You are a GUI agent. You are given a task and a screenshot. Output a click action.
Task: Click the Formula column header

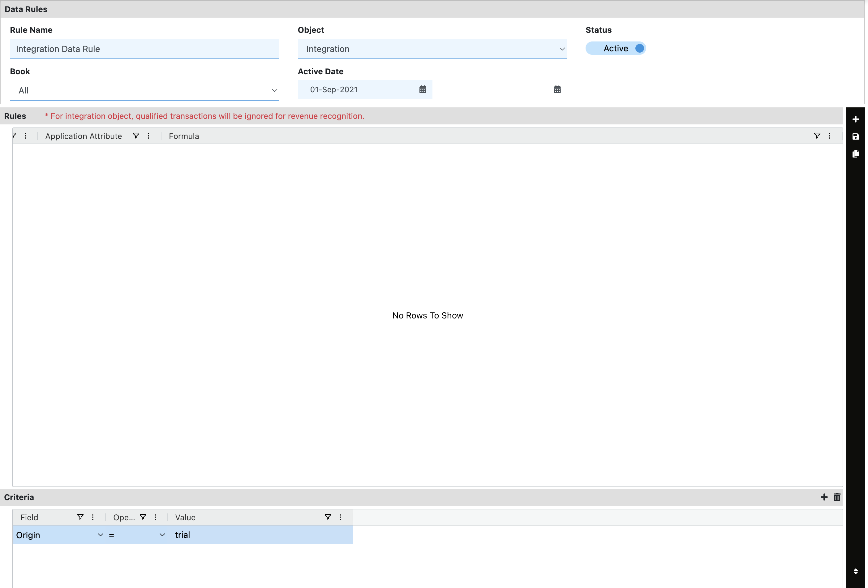click(x=184, y=136)
